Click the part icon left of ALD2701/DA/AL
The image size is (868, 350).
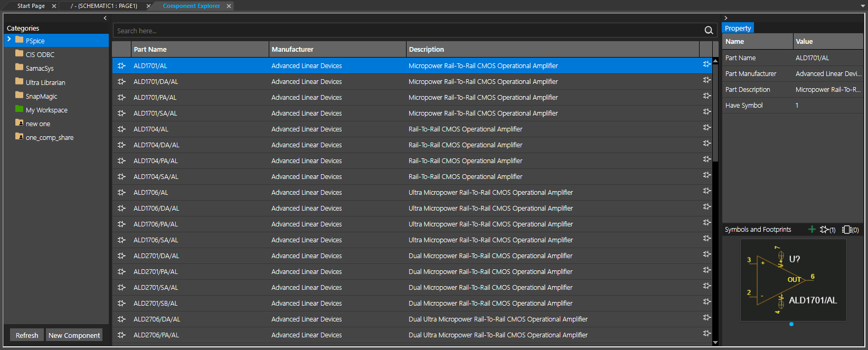tap(121, 256)
